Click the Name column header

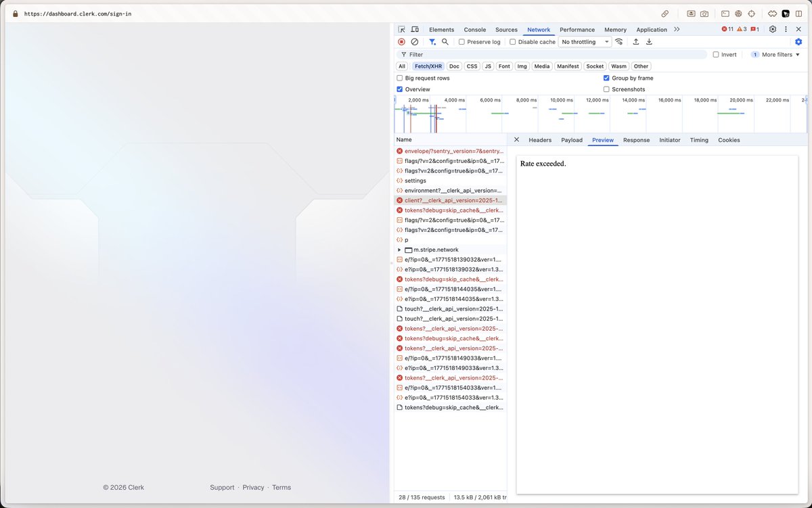(x=450, y=139)
